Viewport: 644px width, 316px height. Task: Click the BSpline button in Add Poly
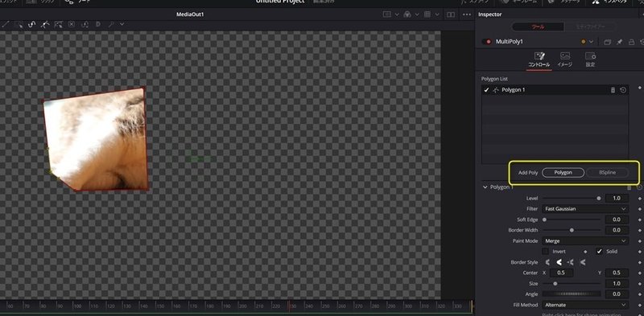(x=607, y=173)
